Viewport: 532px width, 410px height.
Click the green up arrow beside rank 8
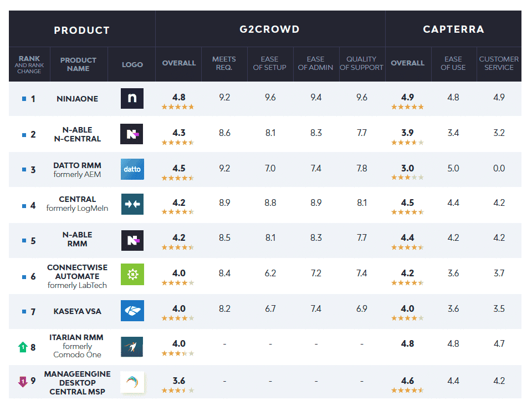pos(23,347)
